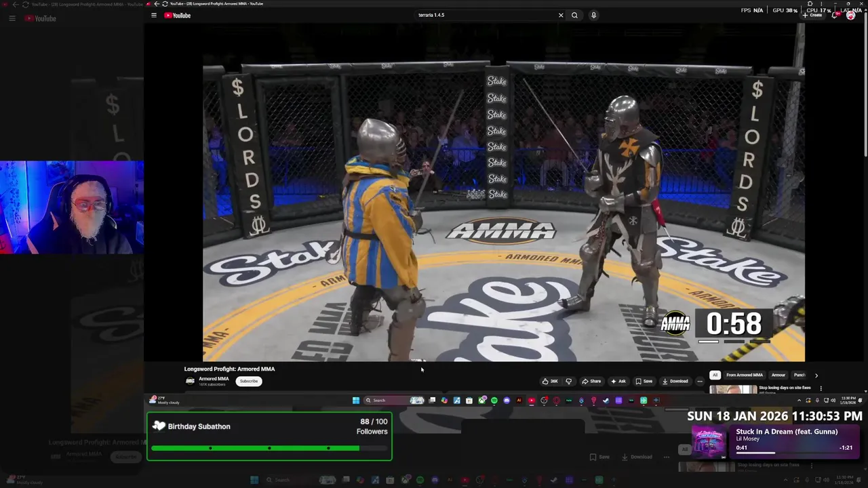Share the Longsword Profight video
The width and height of the screenshot is (868, 488).
click(591, 381)
